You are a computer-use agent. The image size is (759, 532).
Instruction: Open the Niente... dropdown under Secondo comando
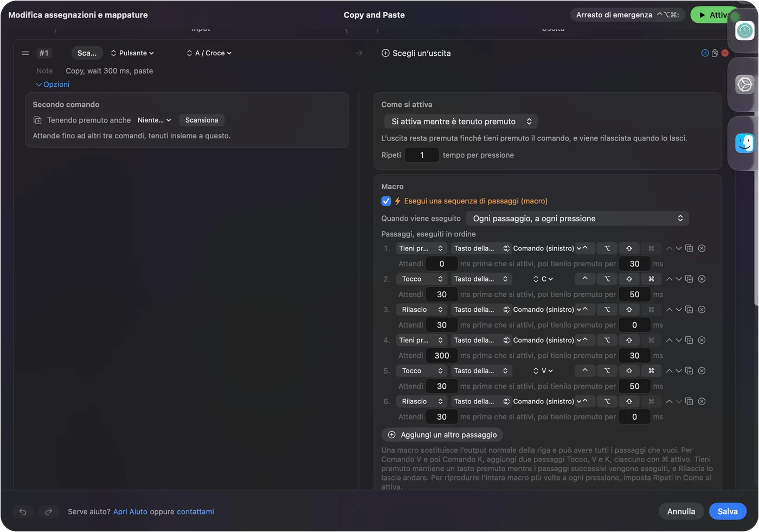click(154, 120)
